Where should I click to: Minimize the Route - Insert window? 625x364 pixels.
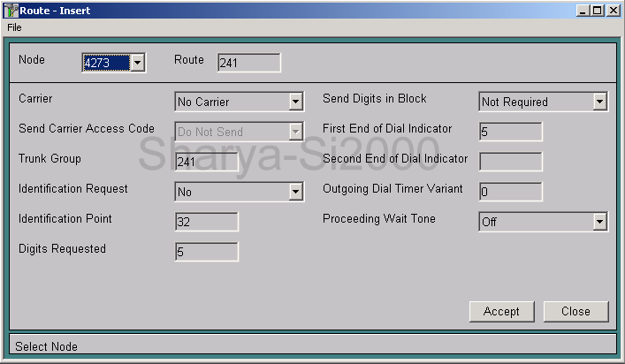pos(584,11)
